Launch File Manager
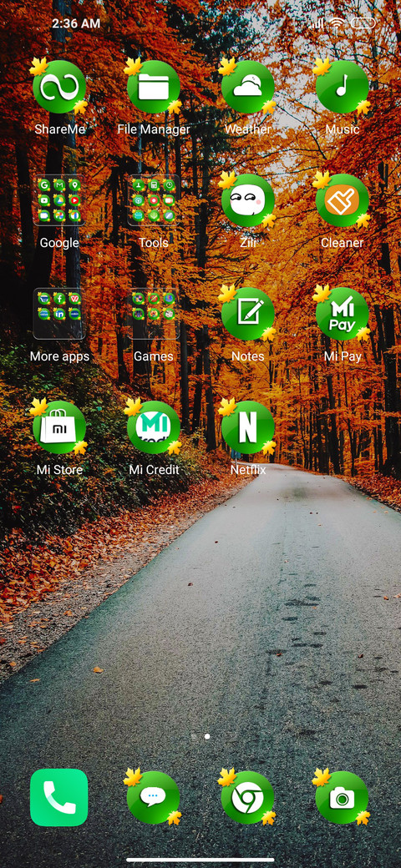Screen dimensions: 401x868 (x=154, y=87)
